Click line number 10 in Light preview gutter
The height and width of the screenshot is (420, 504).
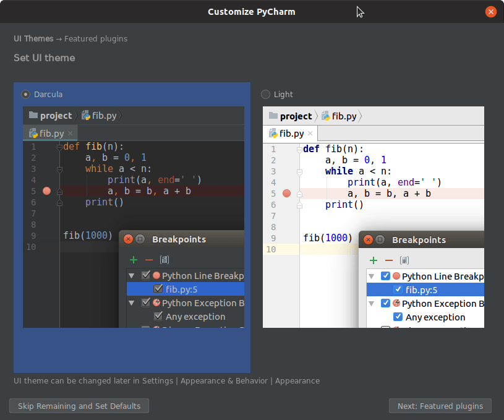click(271, 249)
